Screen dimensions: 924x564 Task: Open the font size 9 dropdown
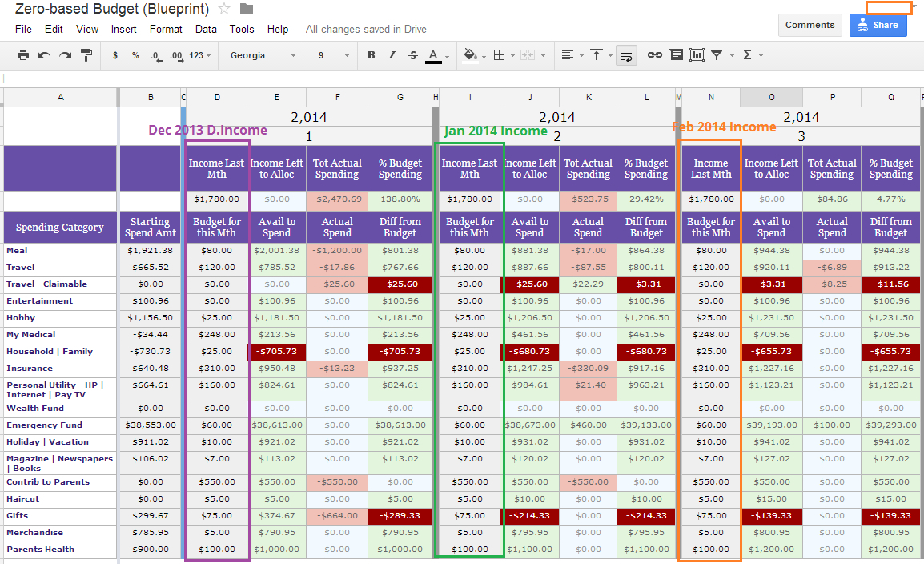334,55
